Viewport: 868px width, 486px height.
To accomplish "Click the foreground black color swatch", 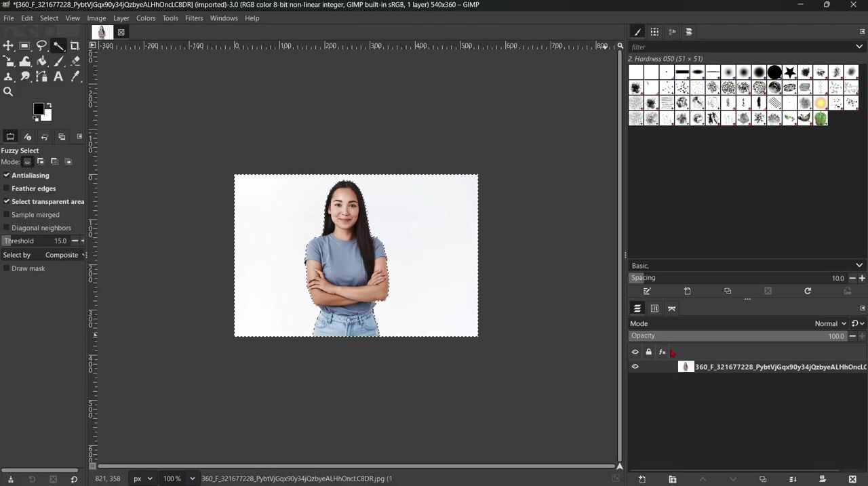I will point(39,108).
